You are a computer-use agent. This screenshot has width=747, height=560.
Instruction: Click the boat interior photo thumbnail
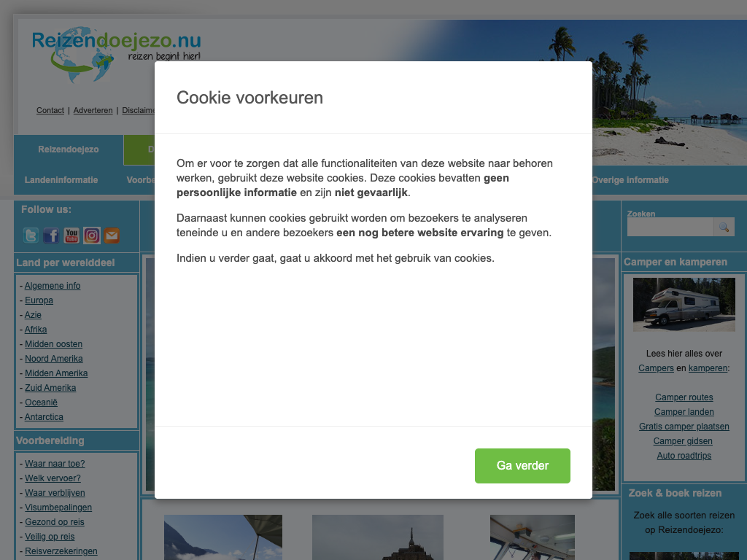[x=533, y=537]
